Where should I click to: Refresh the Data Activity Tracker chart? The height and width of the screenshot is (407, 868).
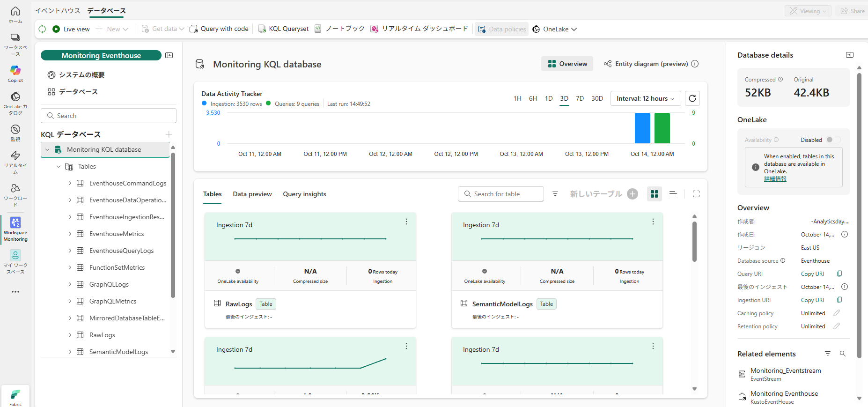click(692, 98)
